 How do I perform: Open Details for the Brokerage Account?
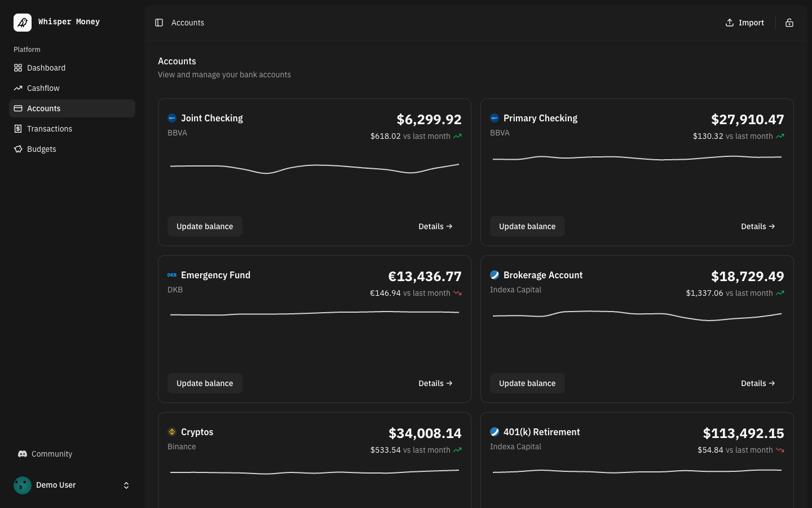(x=758, y=383)
